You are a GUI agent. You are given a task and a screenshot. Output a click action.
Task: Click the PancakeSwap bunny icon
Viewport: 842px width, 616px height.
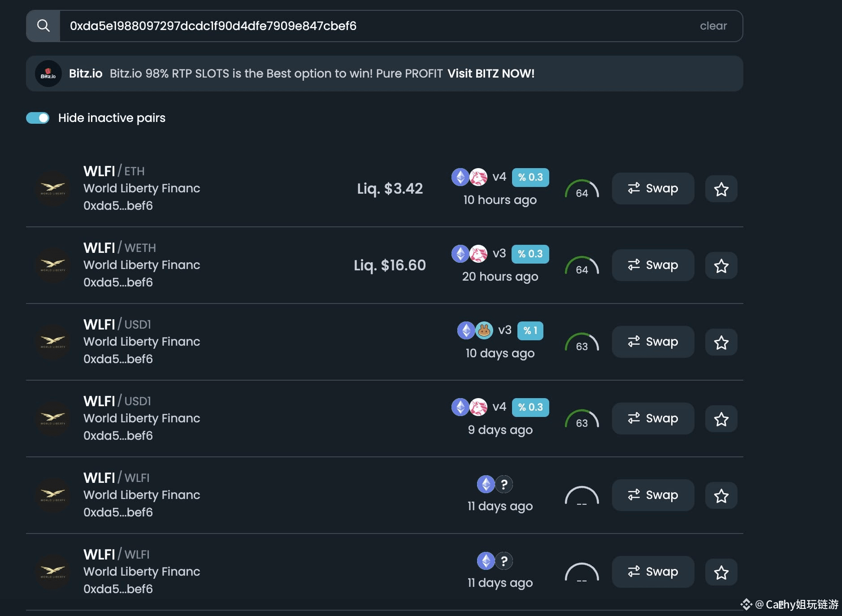pyautogui.click(x=484, y=330)
